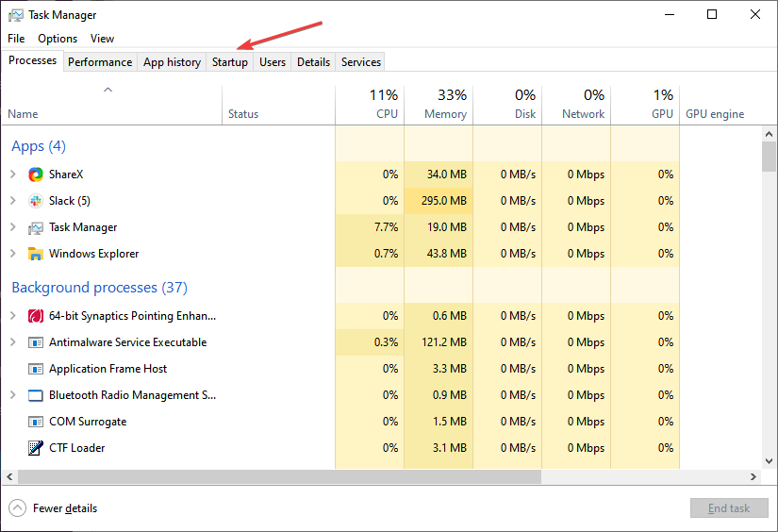Expand the Slack (5) process group
The height and width of the screenshot is (532, 778).
pyautogui.click(x=13, y=201)
